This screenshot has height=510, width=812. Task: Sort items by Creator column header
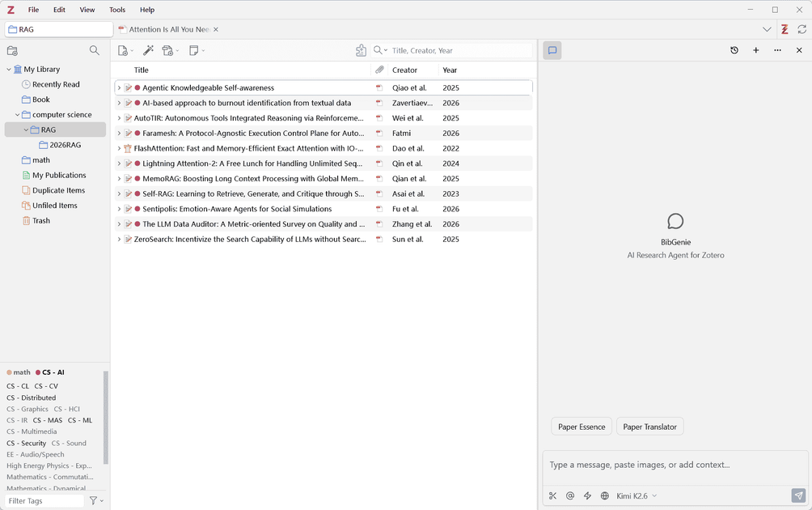(x=404, y=70)
